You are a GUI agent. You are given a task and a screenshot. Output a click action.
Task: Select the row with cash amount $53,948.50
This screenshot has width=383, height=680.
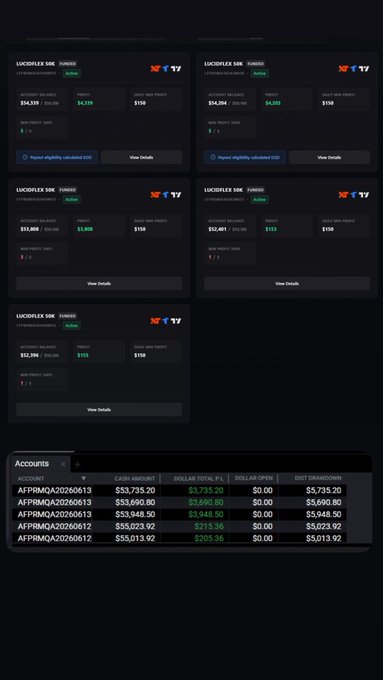click(x=179, y=514)
